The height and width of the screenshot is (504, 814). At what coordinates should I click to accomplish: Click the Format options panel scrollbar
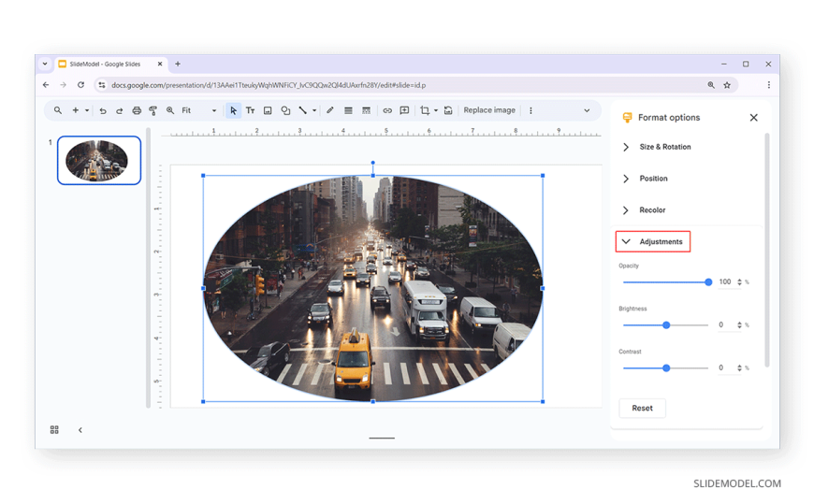pos(767,251)
